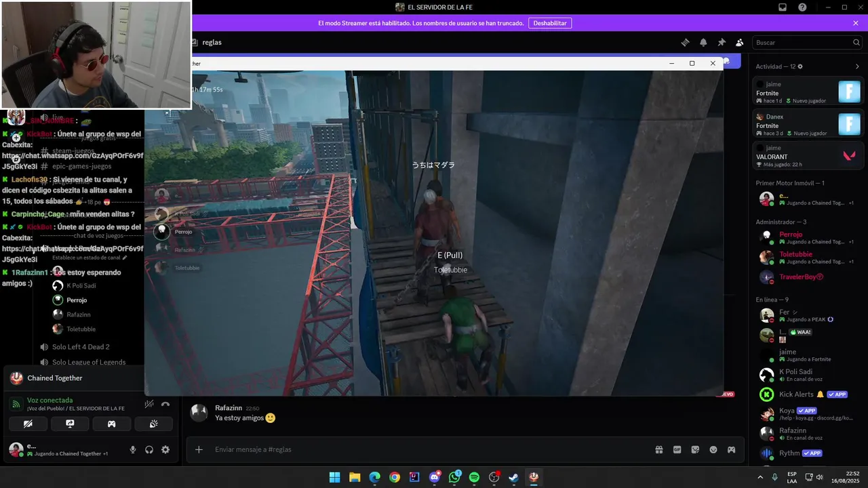868x488 pixels.
Task: Select Perrojo in voice channel list
Action: click(76, 300)
